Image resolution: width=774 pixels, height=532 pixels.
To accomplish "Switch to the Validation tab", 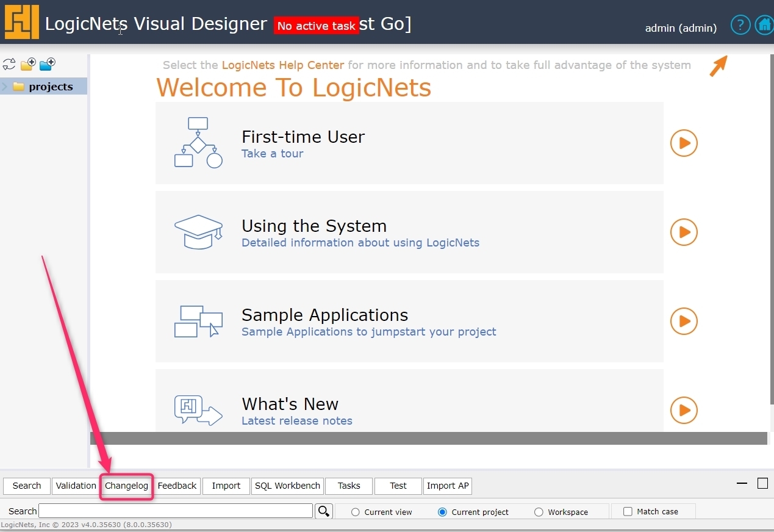I will (76, 486).
